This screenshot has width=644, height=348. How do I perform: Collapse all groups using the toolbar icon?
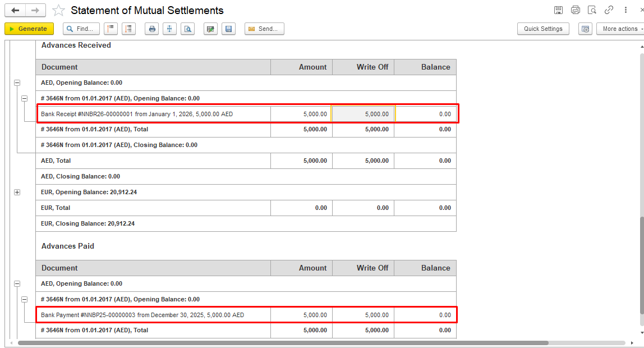111,29
